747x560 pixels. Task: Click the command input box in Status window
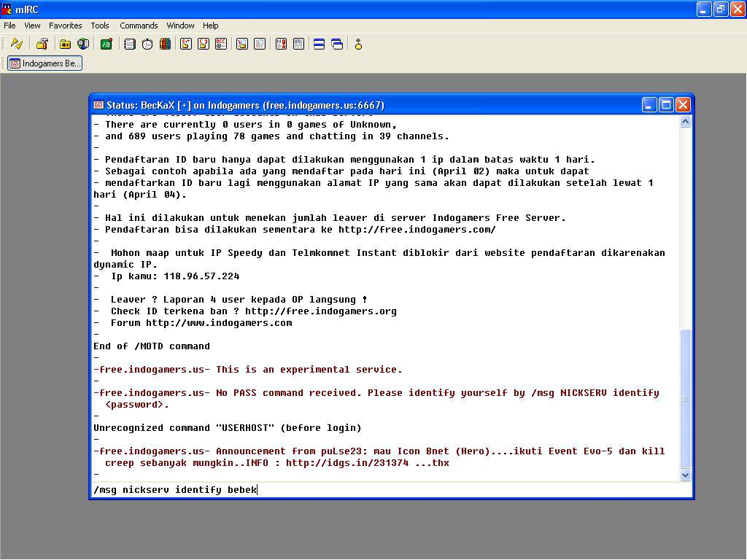pos(391,489)
